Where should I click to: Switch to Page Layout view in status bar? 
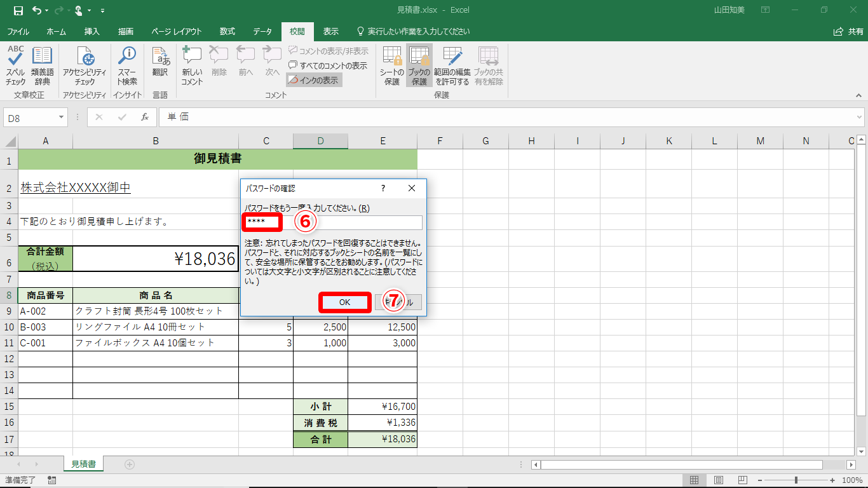pos(719,480)
